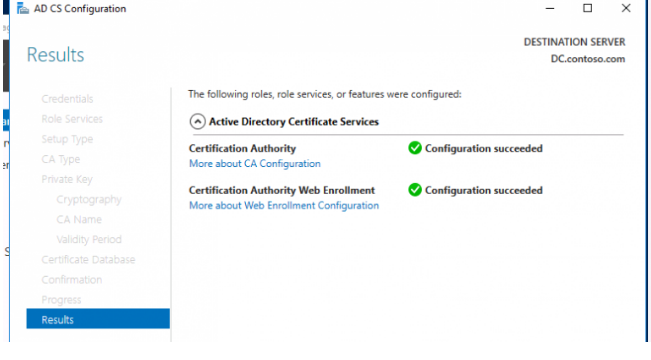
Task: Select Certificate Database step in sidebar
Action: [88, 260]
